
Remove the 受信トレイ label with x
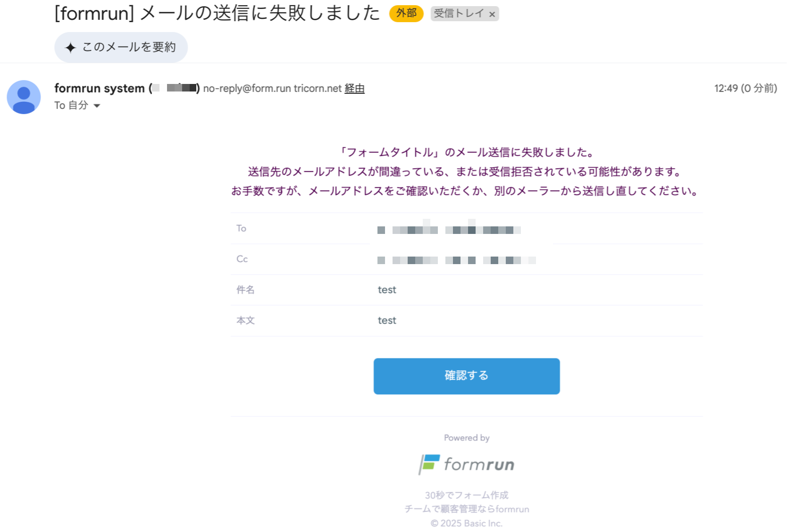(492, 14)
